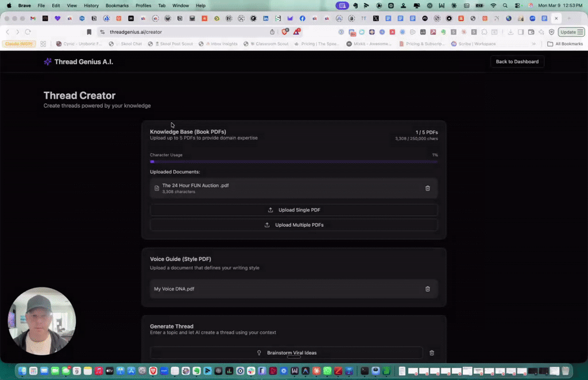Open Trash in the Dock
The height and width of the screenshot is (380, 588).
click(x=566, y=371)
